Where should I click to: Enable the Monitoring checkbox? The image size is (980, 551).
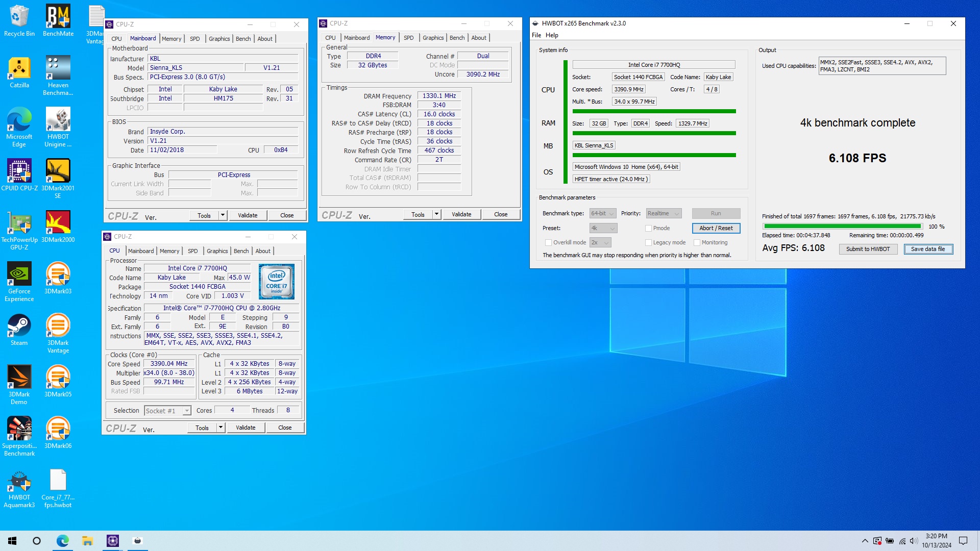[x=697, y=242]
